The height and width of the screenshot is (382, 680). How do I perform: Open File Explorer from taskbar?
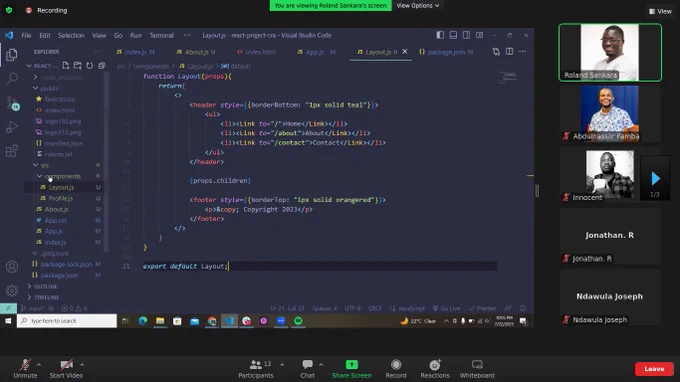[160, 321]
